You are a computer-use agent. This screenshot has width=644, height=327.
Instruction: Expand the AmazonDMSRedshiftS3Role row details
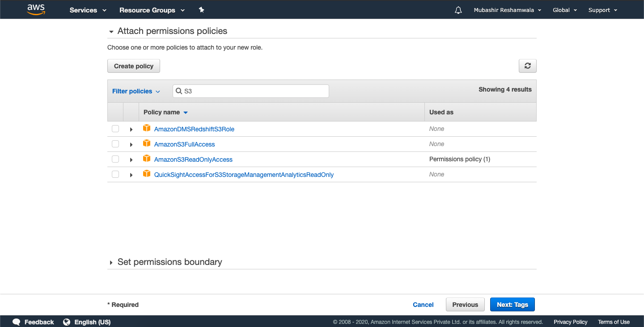coord(131,130)
